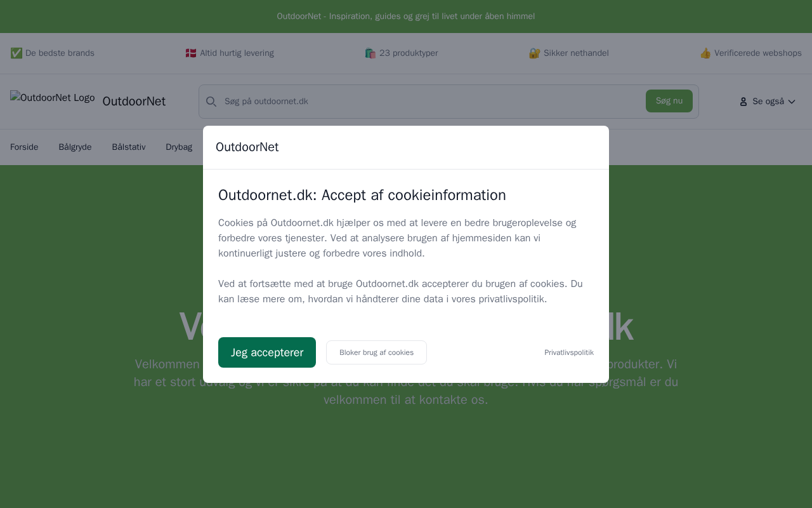Click Bloker brug af cookies
Image resolution: width=812 pixels, height=508 pixels.
tap(376, 352)
